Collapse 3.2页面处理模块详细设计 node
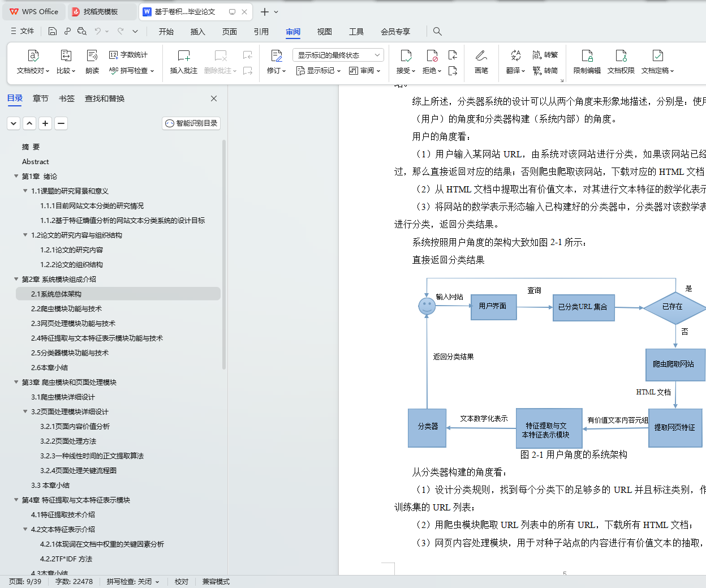 25,411
